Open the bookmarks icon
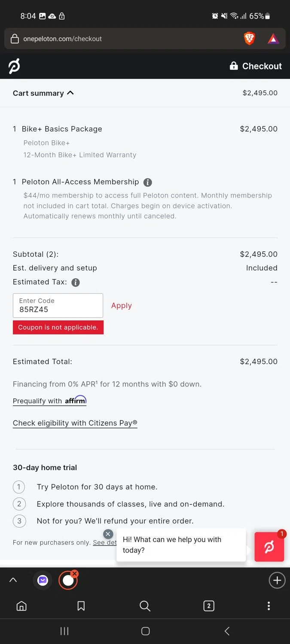The image size is (290, 644). tap(81, 606)
